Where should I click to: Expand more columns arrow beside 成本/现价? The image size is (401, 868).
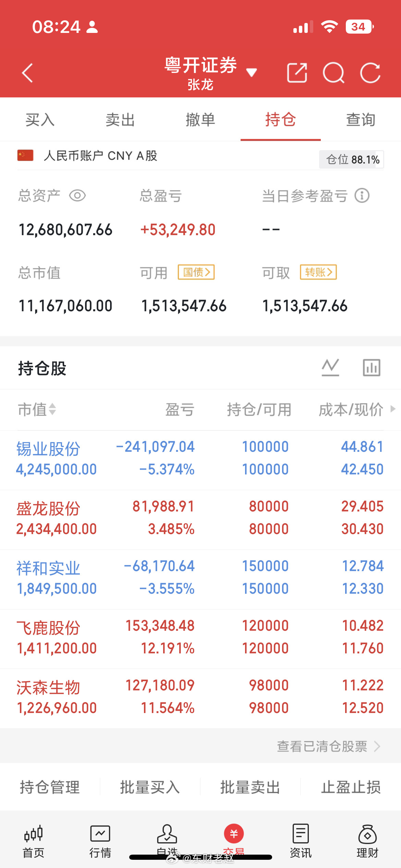point(393,409)
